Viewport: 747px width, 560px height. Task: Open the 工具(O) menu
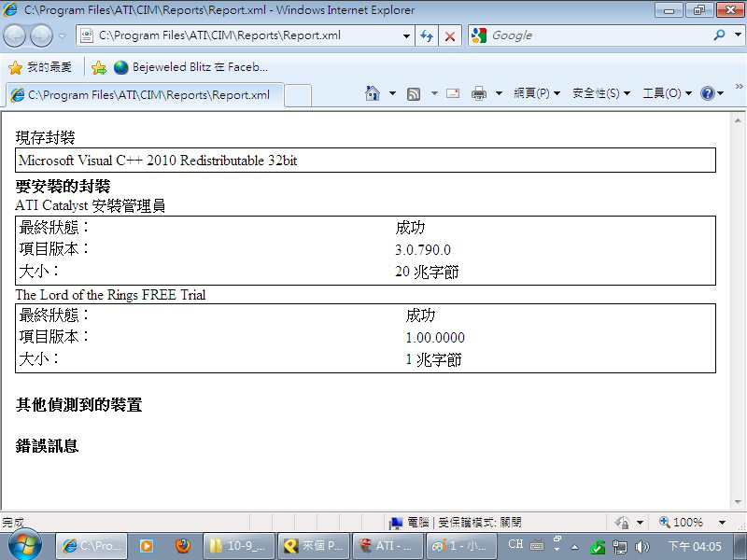tap(667, 93)
